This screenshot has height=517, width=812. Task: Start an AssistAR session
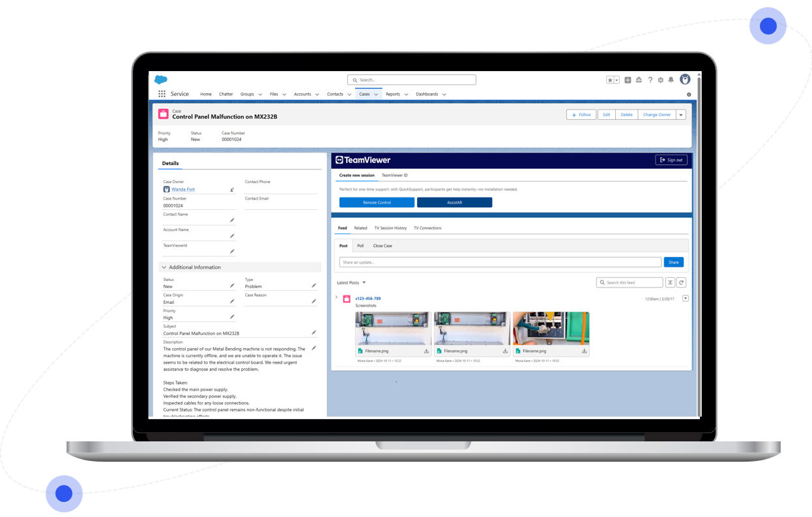pos(455,203)
